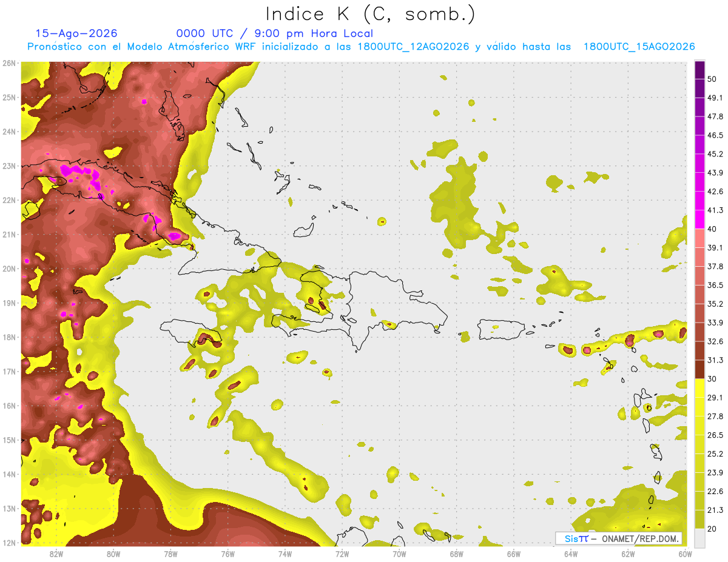Click colorbar value '42.6'
This screenshot has height=562, width=728.
715,192
